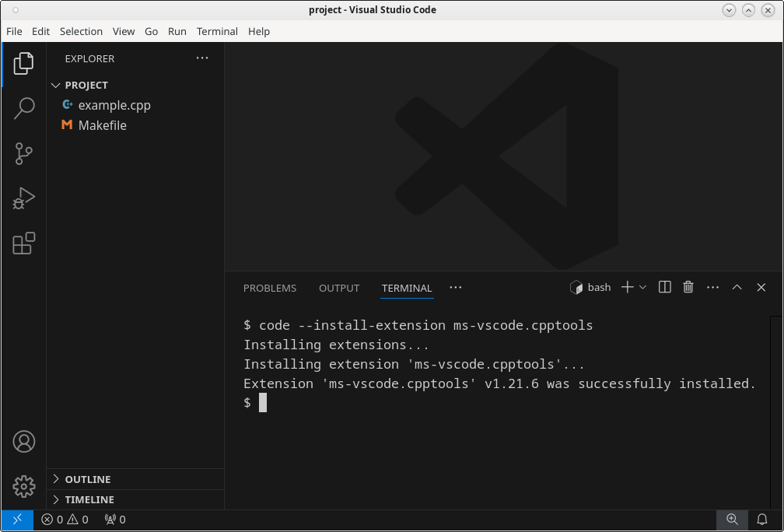Screen dimensions: 784x532
Task: Switch to the OUTPUT tab
Action: click(x=339, y=288)
